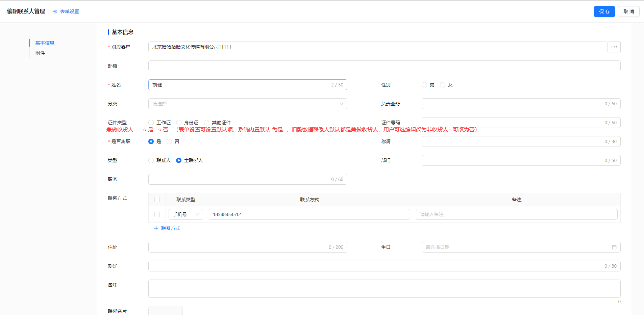
Task: Open the 对应客户 ellipsis picker button
Action: tap(614, 47)
